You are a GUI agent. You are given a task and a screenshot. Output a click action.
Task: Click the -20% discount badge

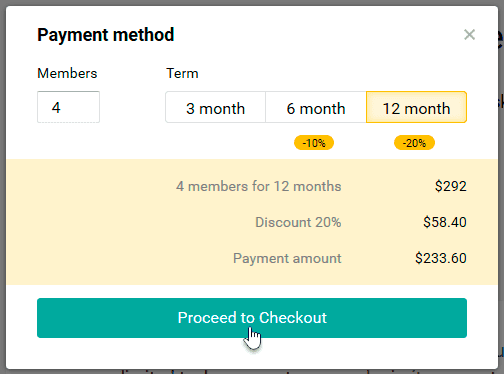(x=414, y=143)
